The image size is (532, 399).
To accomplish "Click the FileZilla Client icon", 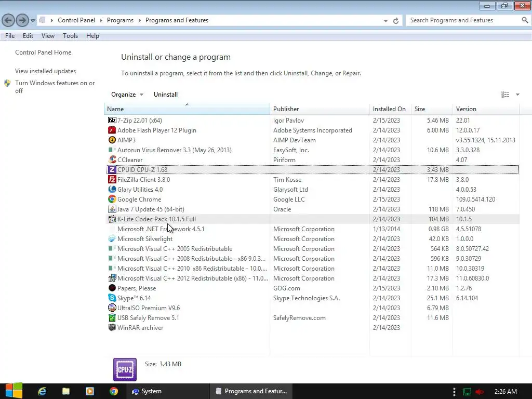I will (x=112, y=179).
